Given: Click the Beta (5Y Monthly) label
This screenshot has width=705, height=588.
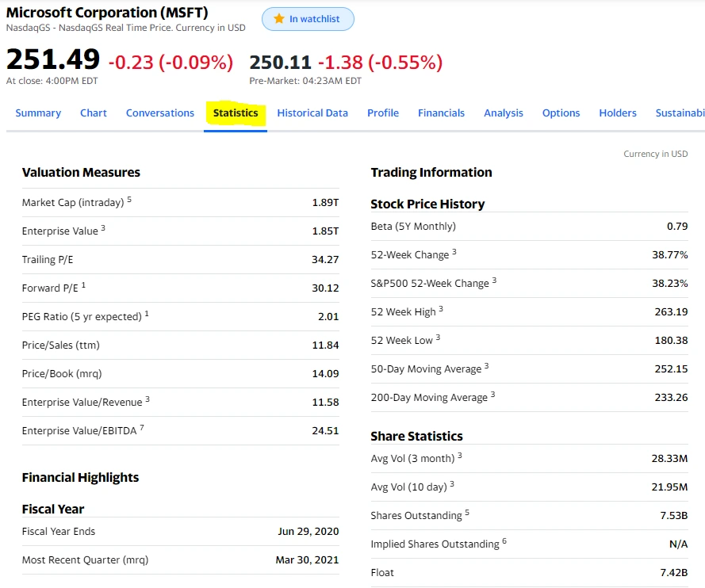Looking at the screenshot, I should 413,227.
